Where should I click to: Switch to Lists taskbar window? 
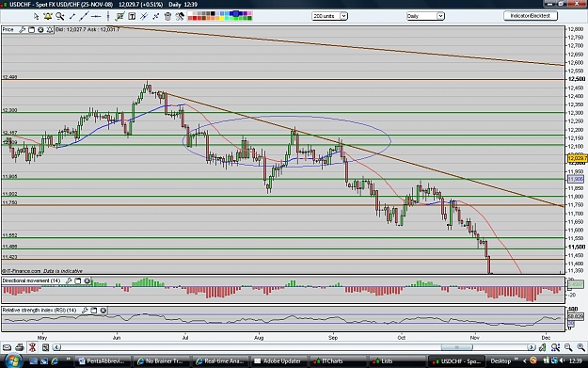click(397, 361)
